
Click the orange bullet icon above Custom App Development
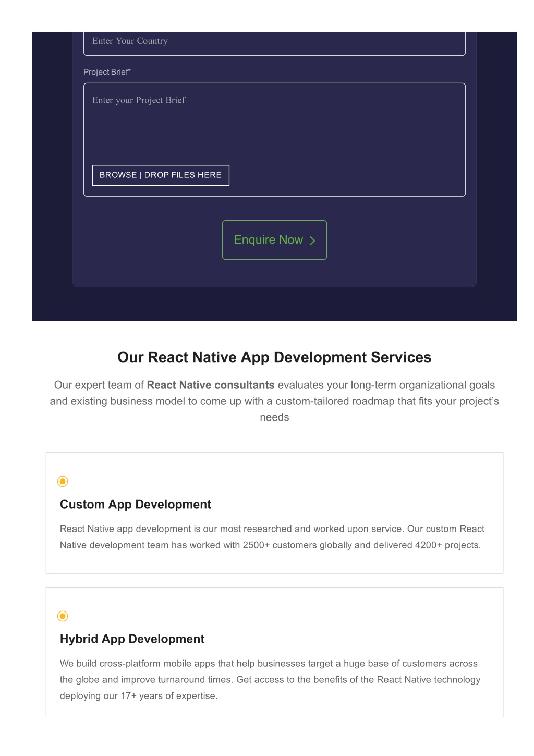click(63, 481)
